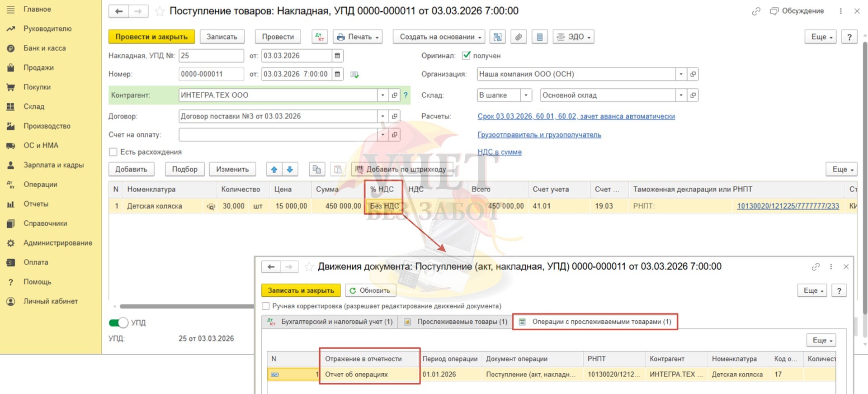Enable the Есть расхождения checkbox
The width and height of the screenshot is (868, 394).
tap(113, 152)
